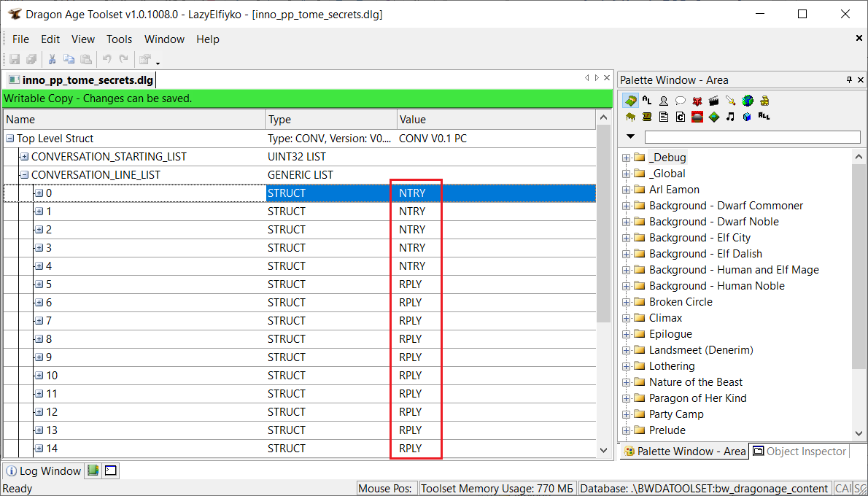Expand CONVERSATION_STARTING_LIST node
The height and width of the screenshot is (496, 868).
click(x=24, y=157)
